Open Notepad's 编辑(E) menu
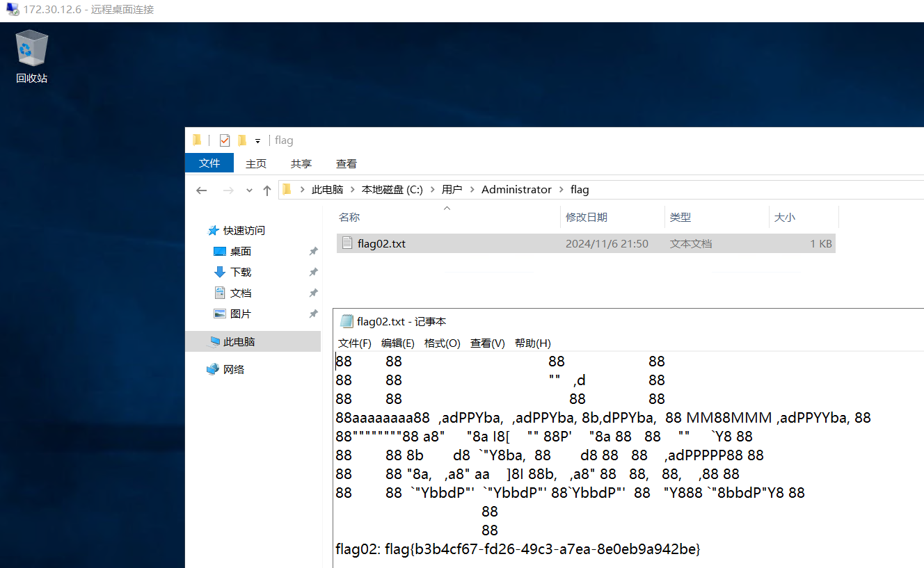The image size is (924, 568). (398, 343)
